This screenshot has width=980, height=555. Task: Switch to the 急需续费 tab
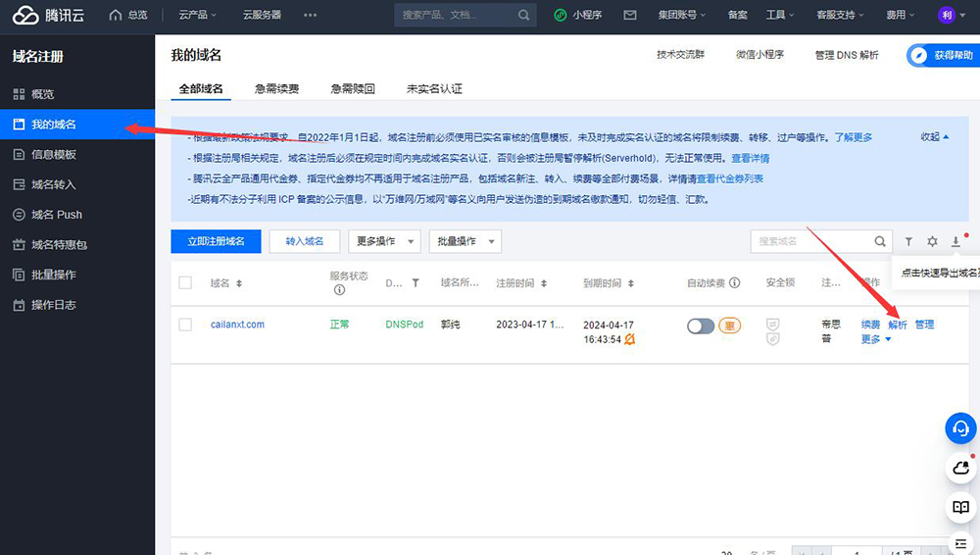(x=275, y=88)
